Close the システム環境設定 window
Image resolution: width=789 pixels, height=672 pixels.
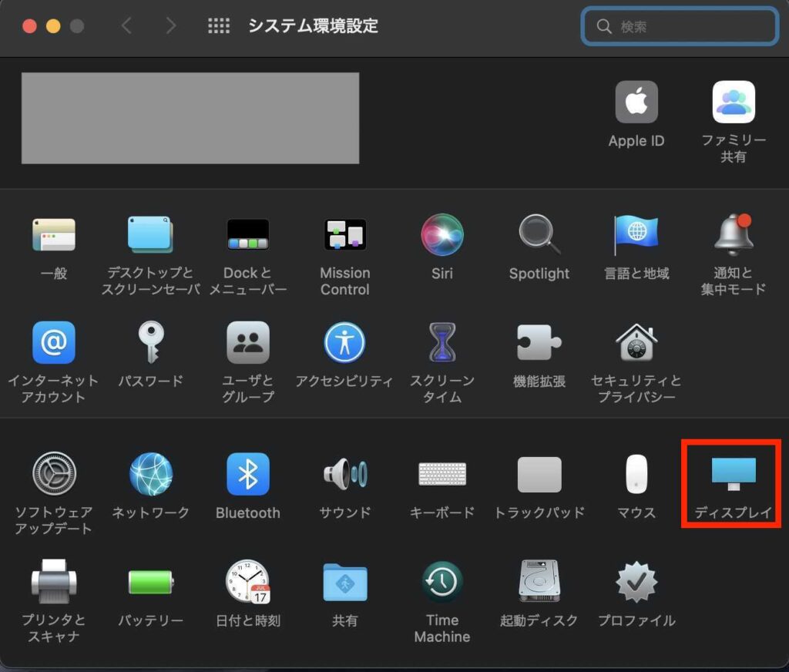[x=30, y=25]
